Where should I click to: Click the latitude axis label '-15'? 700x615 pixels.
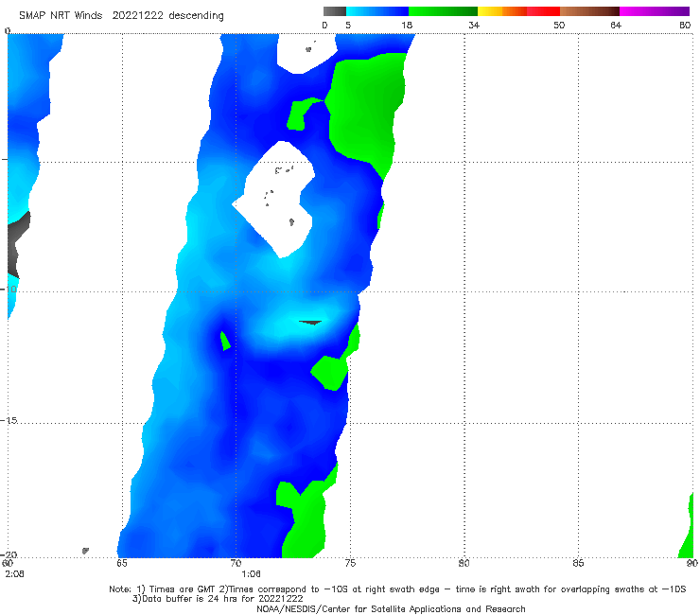(9, 420)
